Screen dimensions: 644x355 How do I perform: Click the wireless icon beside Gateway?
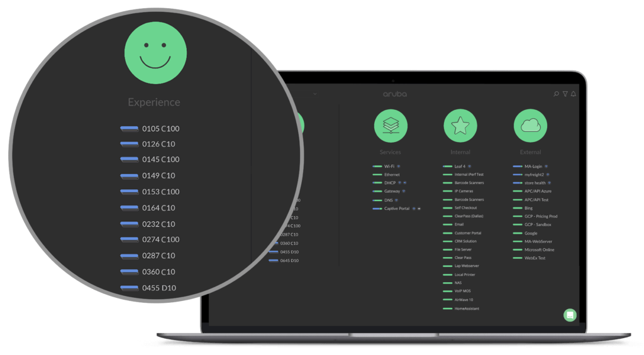pos(404,191)
